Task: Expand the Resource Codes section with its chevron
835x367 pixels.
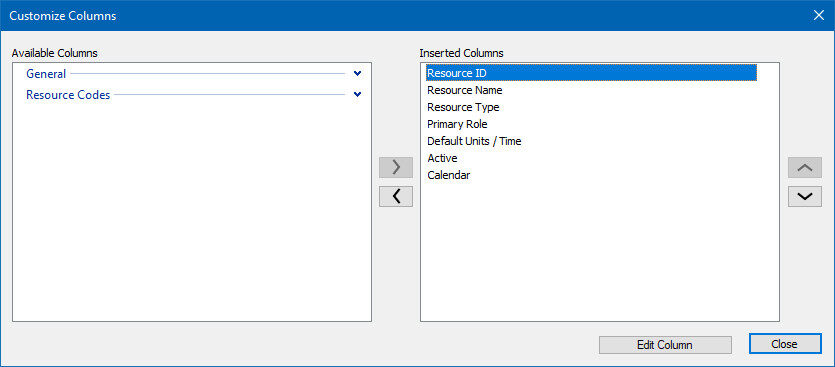Action: pyautogui.click(x=357, y=94)
